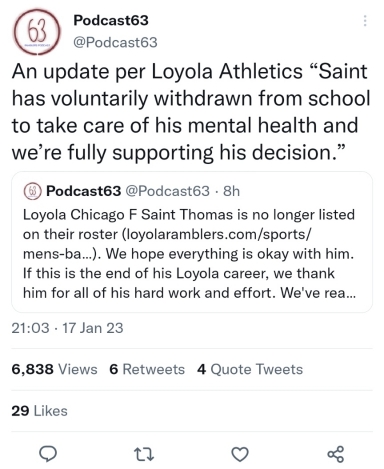Open Podcast63 profile avatar at top

pos(36,32)
